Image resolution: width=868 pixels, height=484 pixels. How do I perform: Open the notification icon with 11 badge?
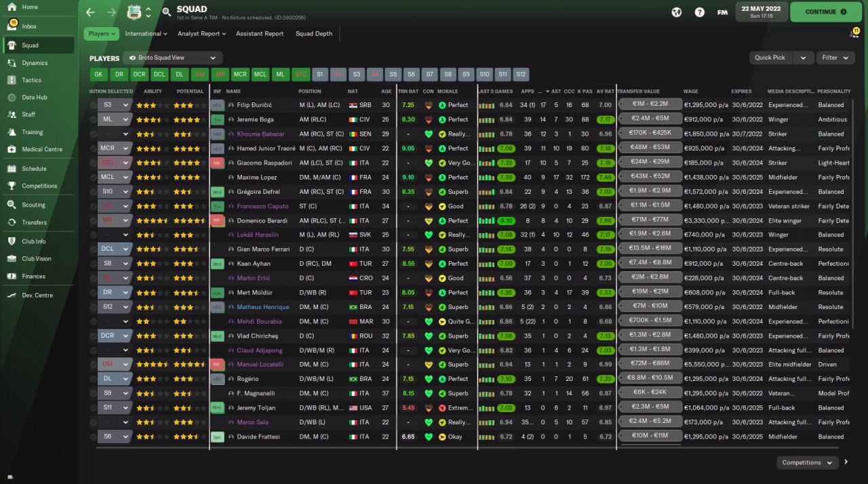click(854, 33)
